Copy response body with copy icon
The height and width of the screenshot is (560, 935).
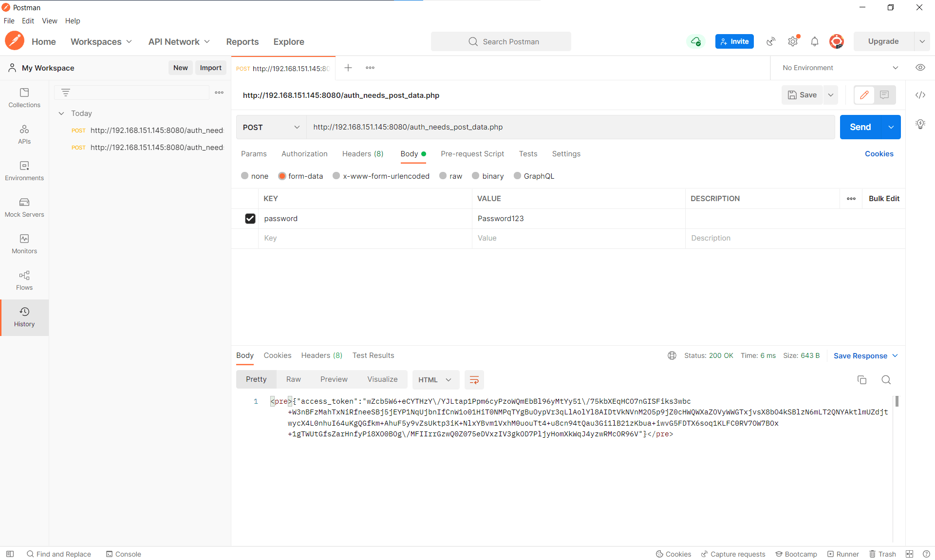point(861,380)
